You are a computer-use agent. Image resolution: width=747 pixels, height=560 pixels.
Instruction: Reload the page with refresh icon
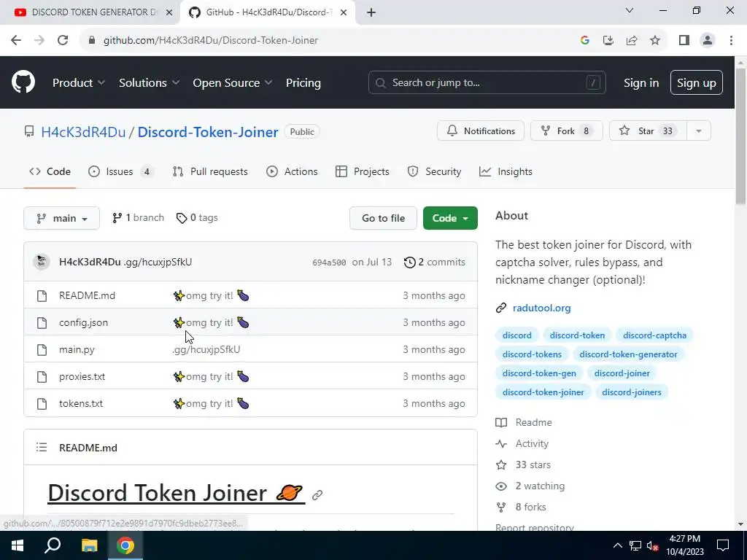click(63, 41)
